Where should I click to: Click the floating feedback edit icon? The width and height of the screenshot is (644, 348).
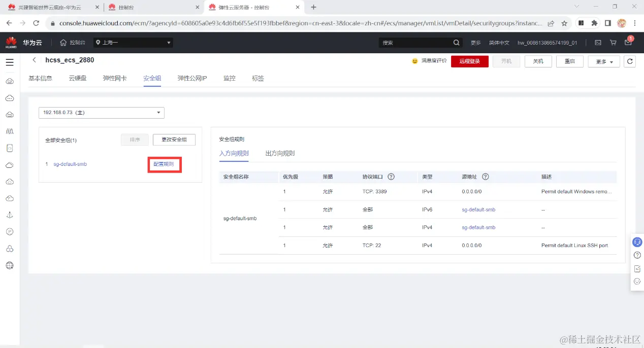click(x=637, y=268)
